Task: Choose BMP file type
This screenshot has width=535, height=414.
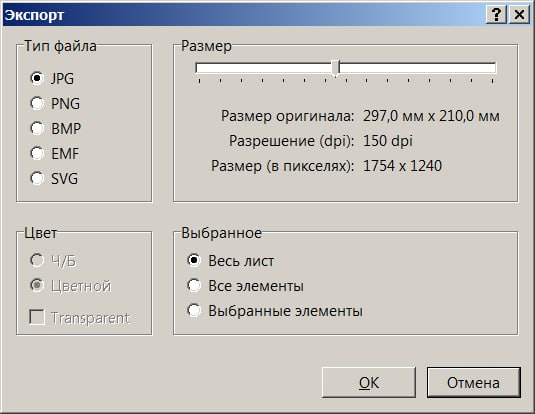Action: 56,128
